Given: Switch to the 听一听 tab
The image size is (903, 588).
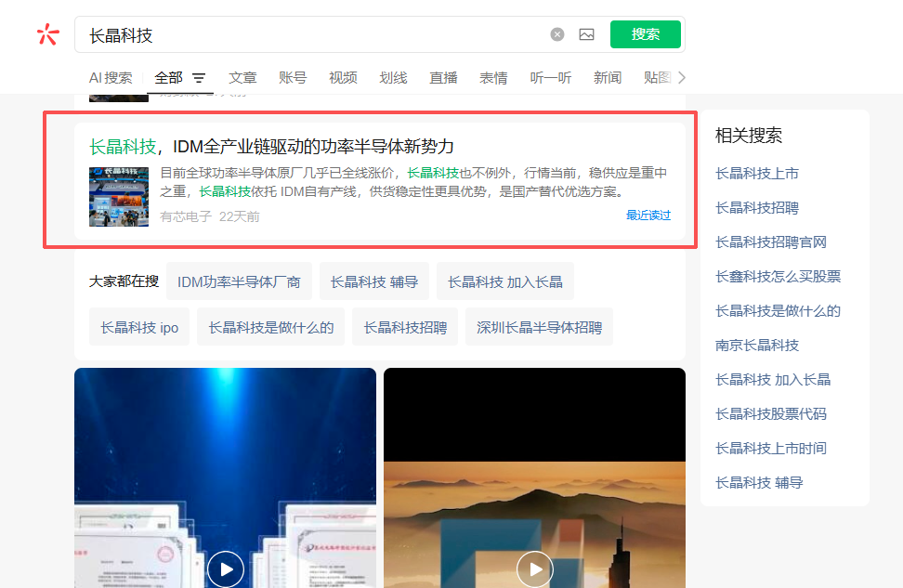Looking at the screenshot, I should [x=551, y=78].
